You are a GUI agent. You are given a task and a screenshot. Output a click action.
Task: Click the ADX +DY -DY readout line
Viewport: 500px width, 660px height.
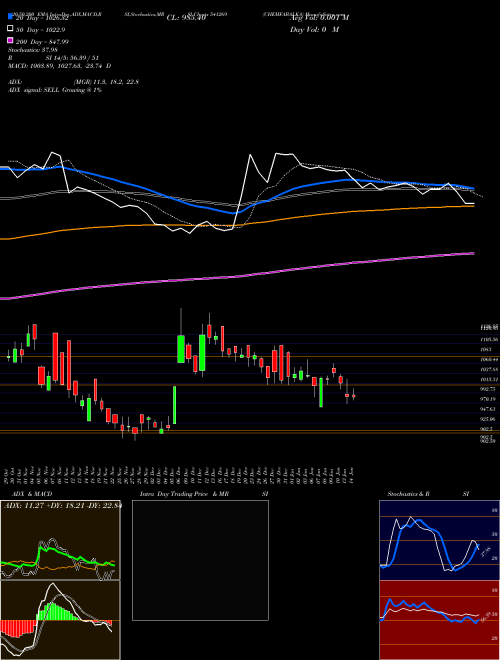[63, 506]
